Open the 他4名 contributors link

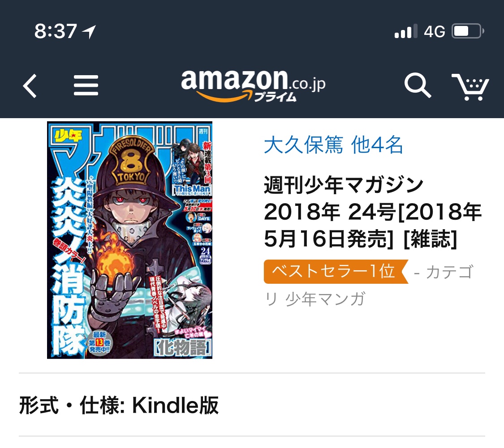[x=377, y=145]
